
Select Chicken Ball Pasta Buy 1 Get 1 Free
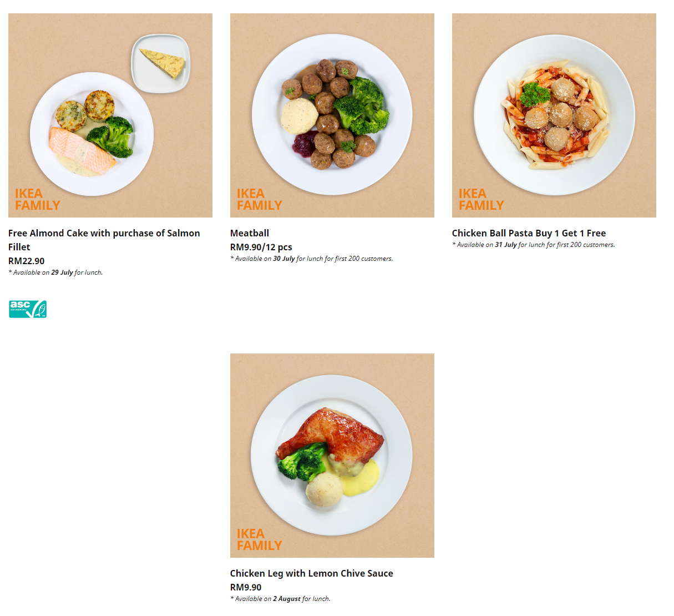click(529, 233)
